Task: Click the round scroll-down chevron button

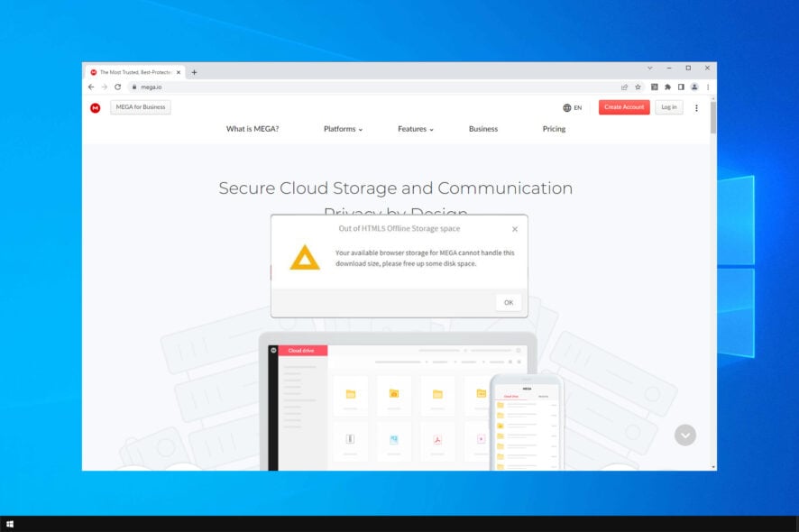Action: coord(684,436)
